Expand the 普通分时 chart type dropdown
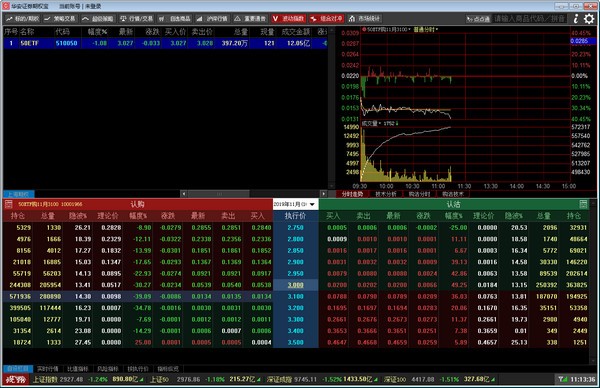This screenshot has height=388, width=600. 426,29
